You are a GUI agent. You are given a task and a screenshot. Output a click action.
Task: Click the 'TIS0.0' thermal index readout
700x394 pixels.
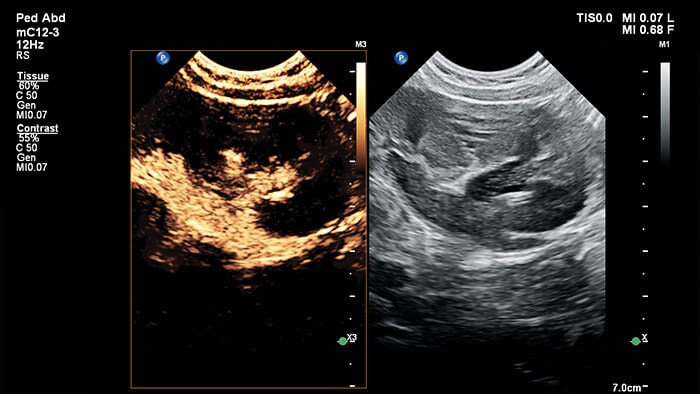pos(594,18)
